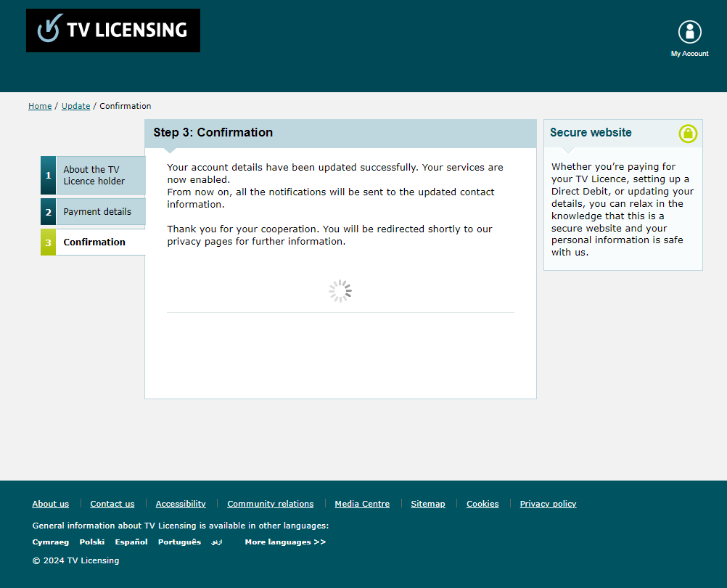Open the Community relations link

271,504
